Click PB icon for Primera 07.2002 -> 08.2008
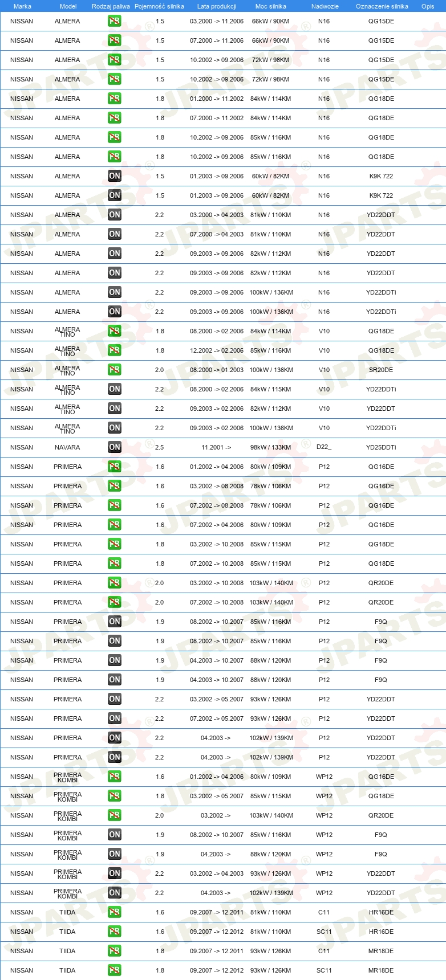The height and width of the screenshot is (980, 446). click(x=115, y=505)
